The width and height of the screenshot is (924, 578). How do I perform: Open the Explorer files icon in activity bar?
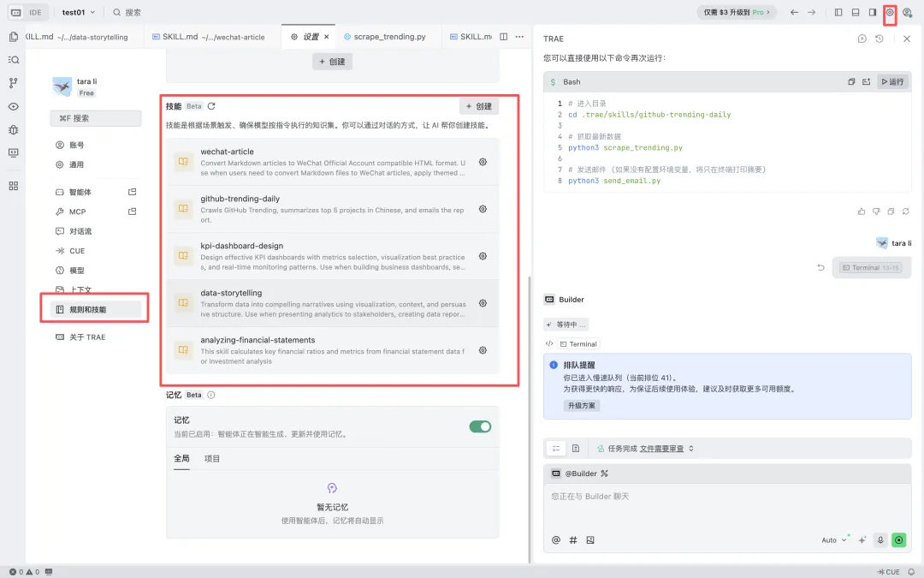(x=13, y=37)
